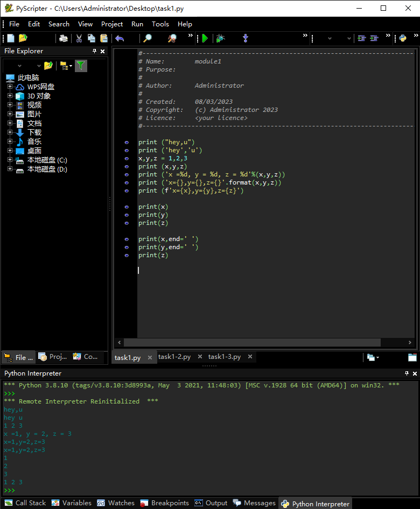Click the Print icon in toolbar
420x509 pixels.
click(x=64, y=38)
